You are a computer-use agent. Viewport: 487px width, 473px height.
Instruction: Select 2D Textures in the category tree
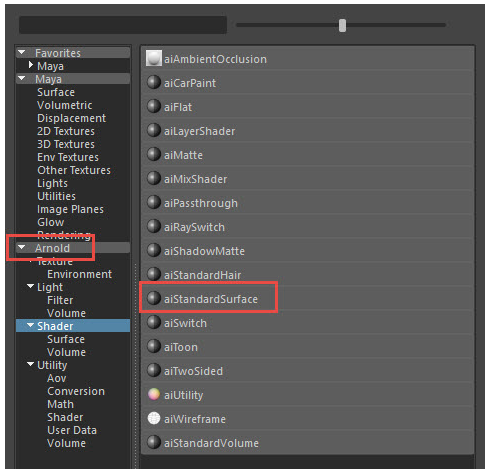pyautogui.click(x=66, y=131)
